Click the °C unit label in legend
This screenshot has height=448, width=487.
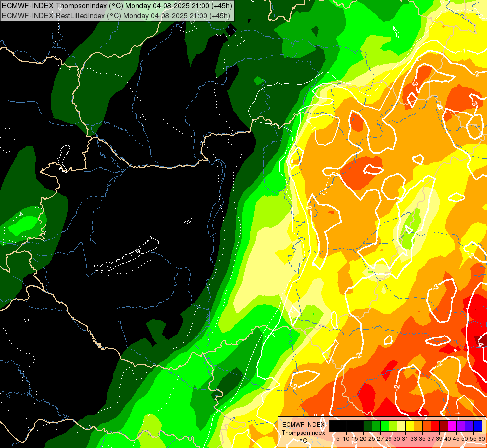point(304,440)
